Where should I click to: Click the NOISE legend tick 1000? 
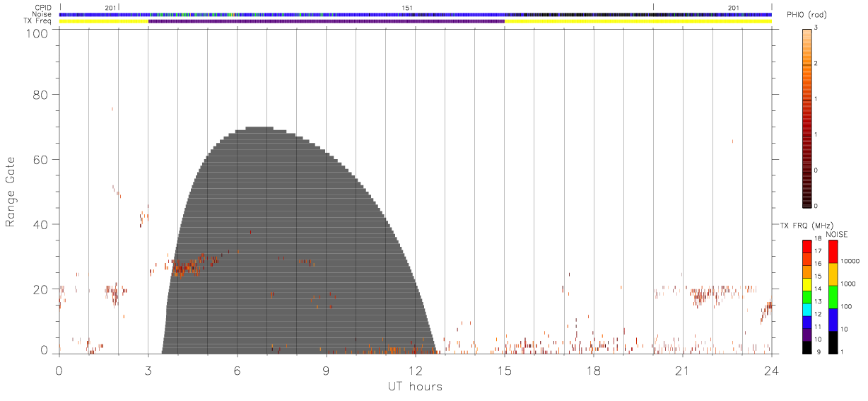point(848,284)
